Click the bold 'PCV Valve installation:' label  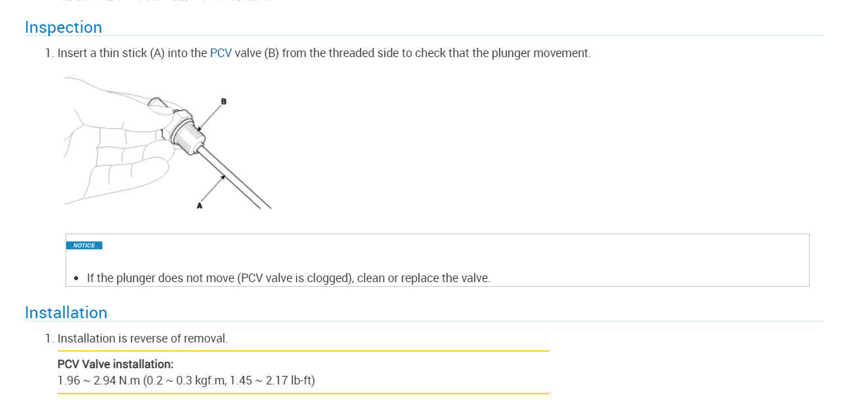[115, 364]
